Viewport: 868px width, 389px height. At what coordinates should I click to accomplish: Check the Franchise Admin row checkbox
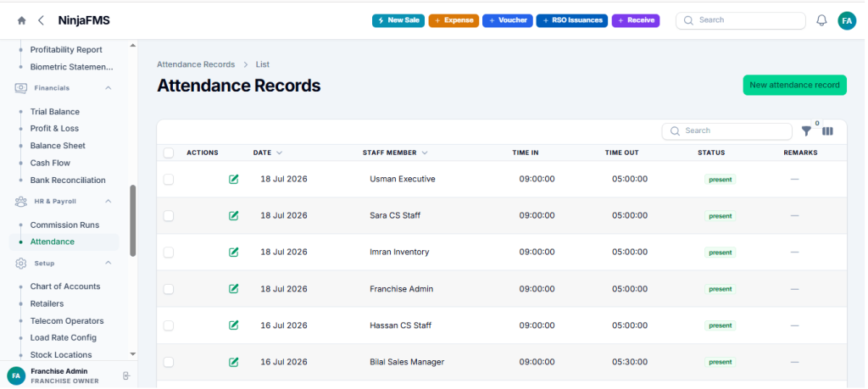(169, 289)
